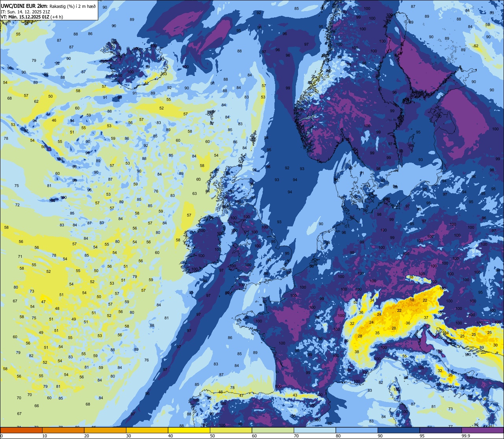Image resolution: width=504 pixels, height=439 pixels.
Task: Click the '99.9' legend scale label
Action: 466,436
